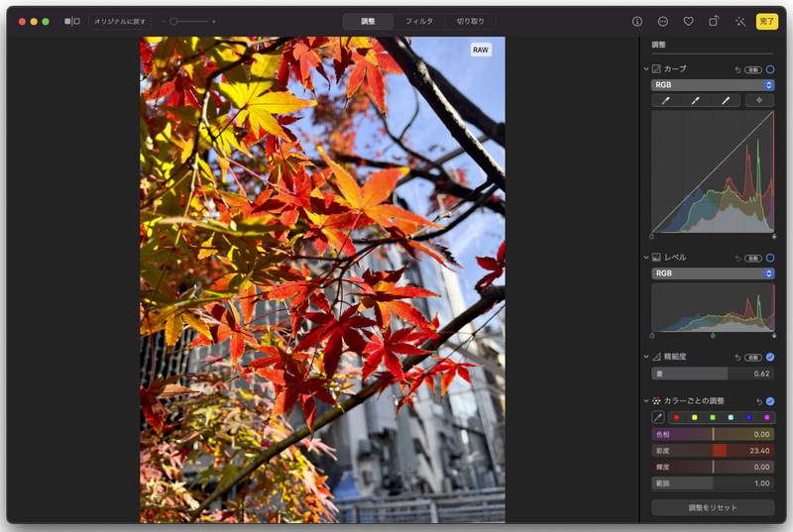
Task: Collapse the カラーごとの調整 section
Action: pos(646,400)
